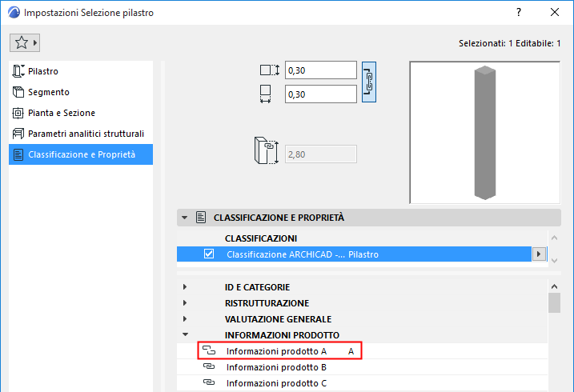The image size is (574, 392).
Task: Click the link icon beside Informazioni prodotto A
Action: click(209, 351)
